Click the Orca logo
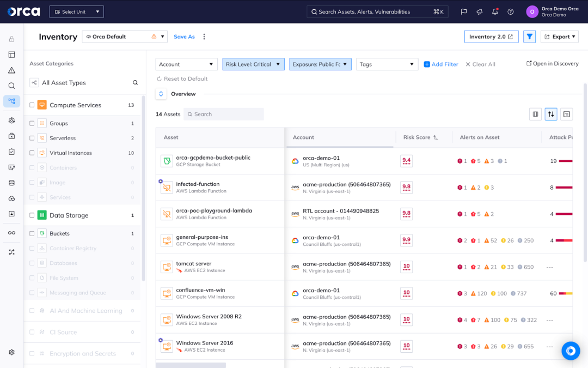This screenshot has width=588, height=368. [24, 11]
